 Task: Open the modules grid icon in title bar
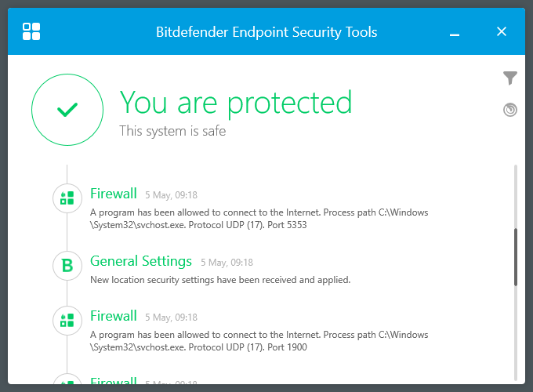(31, 31)
